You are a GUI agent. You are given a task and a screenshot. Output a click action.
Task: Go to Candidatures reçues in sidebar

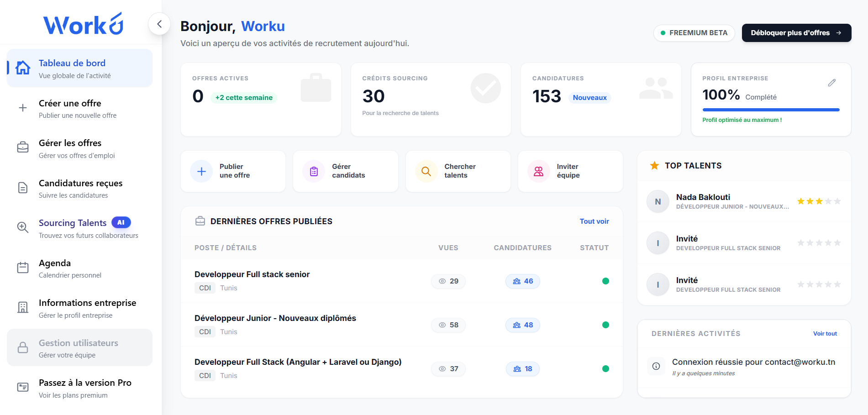pyautogui.click(x=80, y=189)
